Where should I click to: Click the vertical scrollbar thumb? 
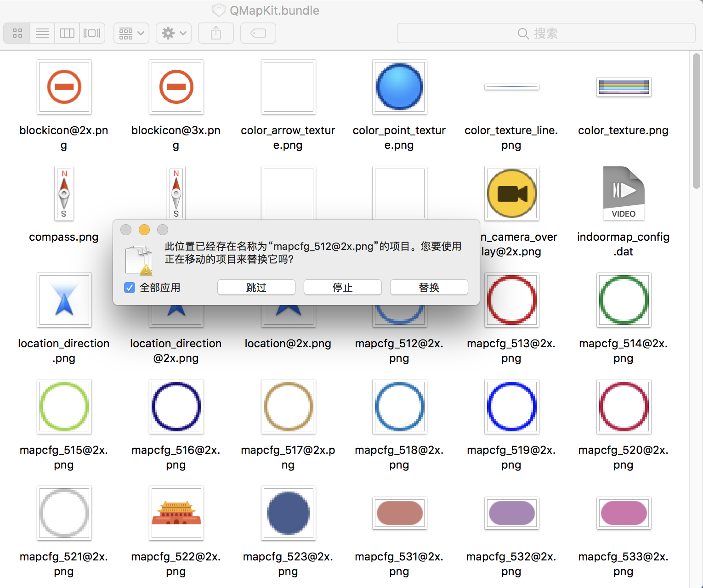click(696, 120)
